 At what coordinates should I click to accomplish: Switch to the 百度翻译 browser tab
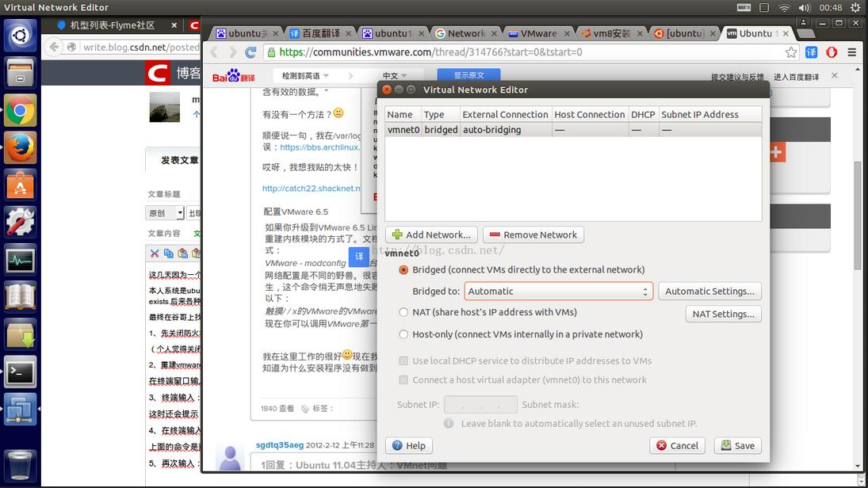tap(320, 33)
